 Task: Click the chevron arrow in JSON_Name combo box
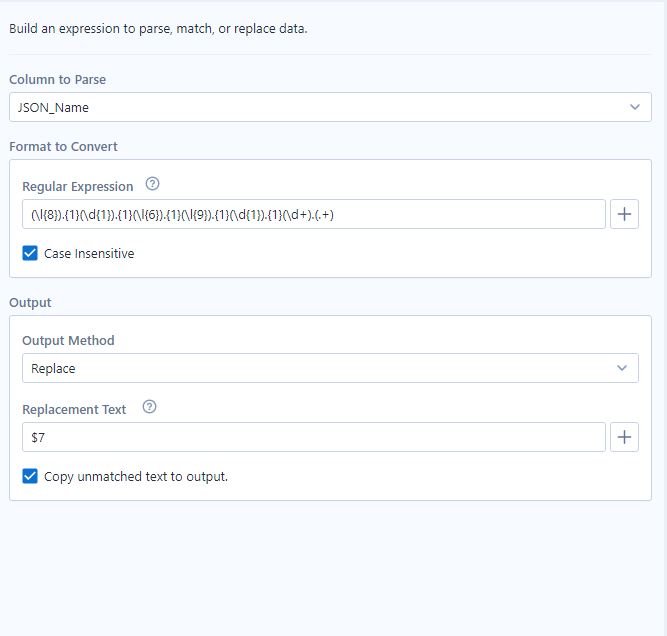(635, 107)
